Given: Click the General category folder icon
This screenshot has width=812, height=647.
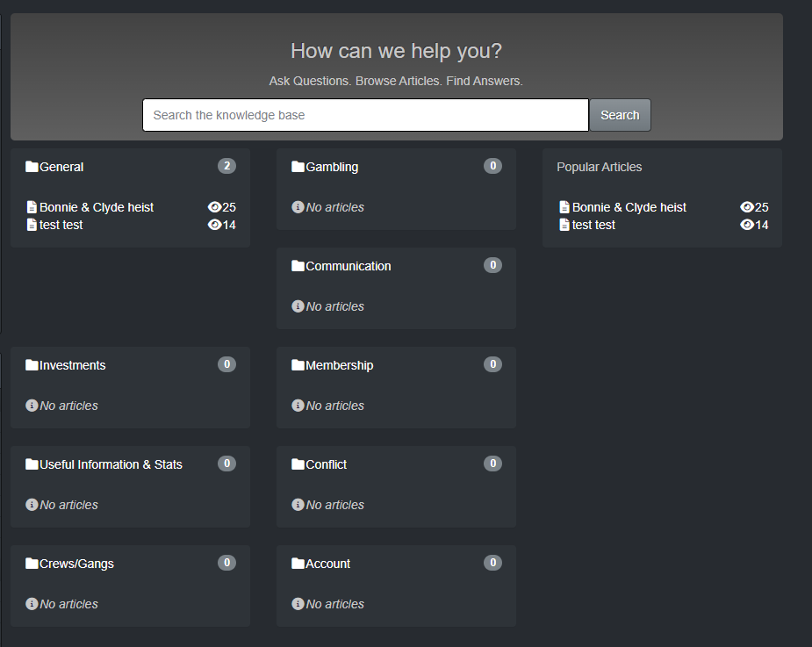Looking at the screenshot, I should pos(32,167).
